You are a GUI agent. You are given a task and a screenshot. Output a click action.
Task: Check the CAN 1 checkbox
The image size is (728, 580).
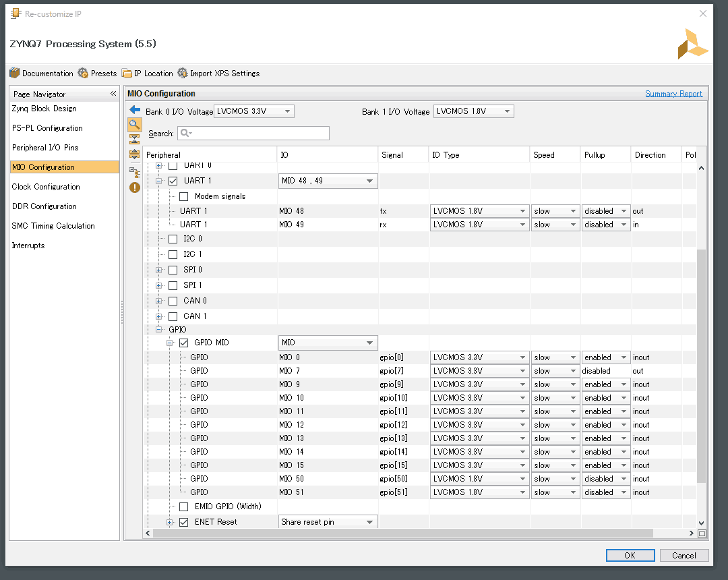point(173,317)
